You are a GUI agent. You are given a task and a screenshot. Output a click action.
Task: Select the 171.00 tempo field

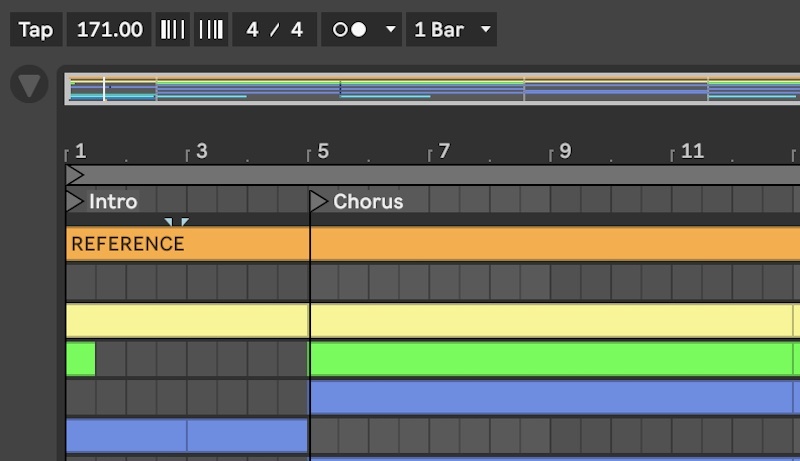tap(110, 29)
